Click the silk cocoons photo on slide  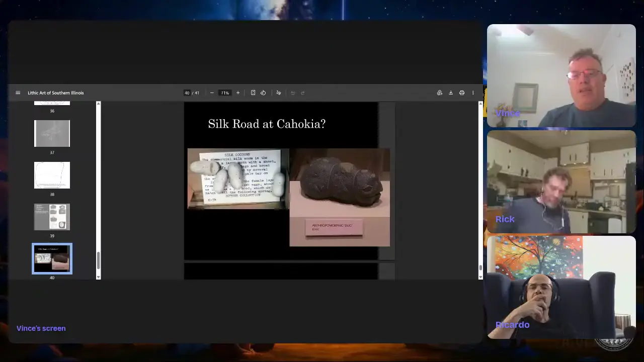pos(238,178)
